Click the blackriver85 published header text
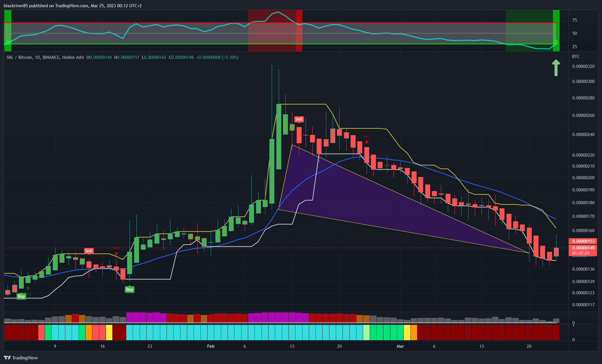 tap(73, 6)
